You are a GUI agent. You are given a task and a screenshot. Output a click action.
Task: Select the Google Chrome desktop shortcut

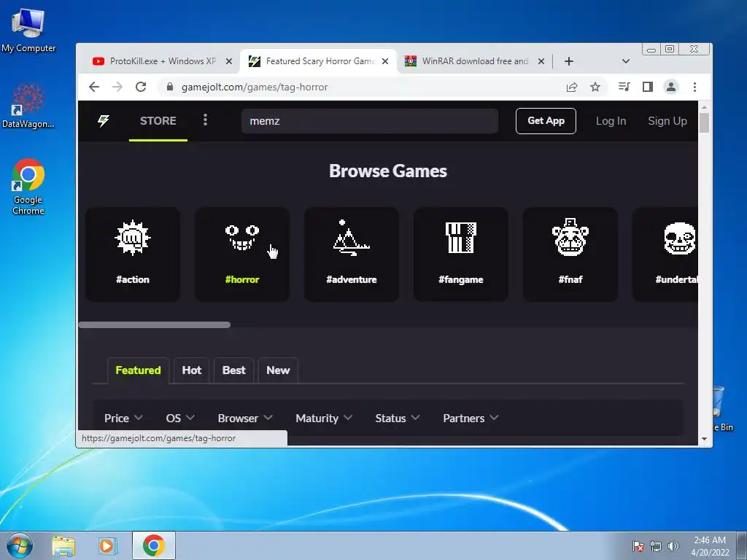[x=28, y=187]
